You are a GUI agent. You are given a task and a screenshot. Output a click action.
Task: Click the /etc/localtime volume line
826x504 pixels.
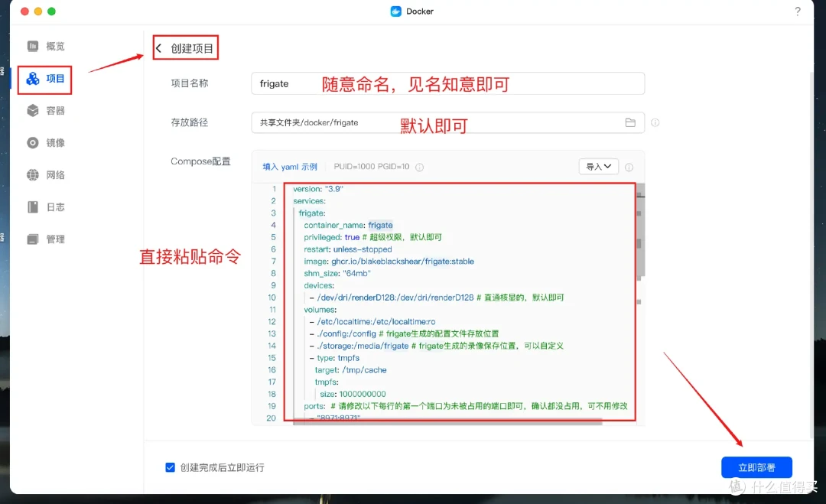point(373,322)
